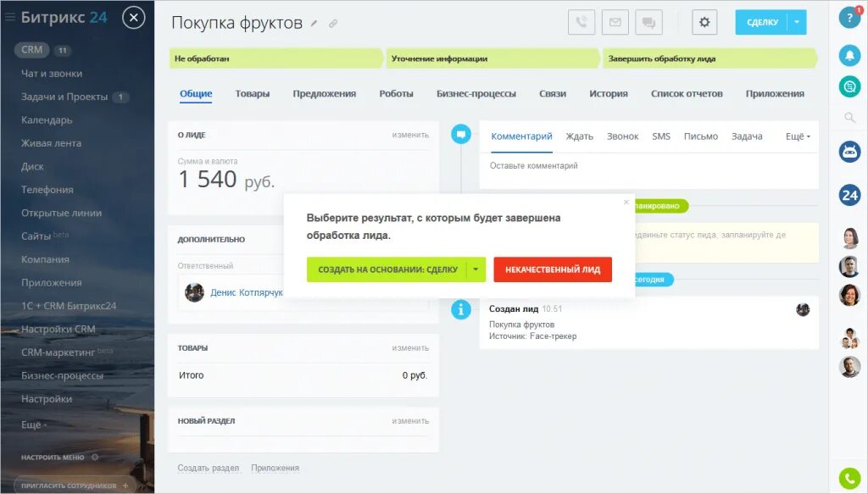
Task: Expand the arrow on the green create button
Action: click(476, 269)
